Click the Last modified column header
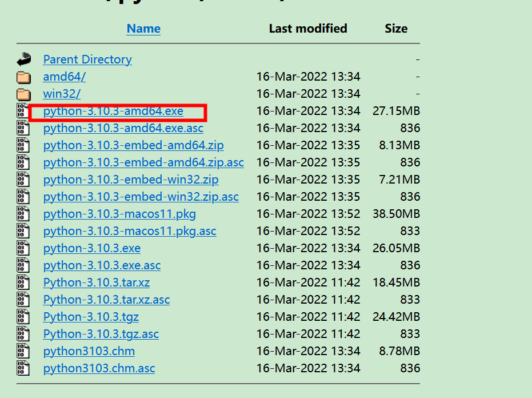Screen dimensions: 532x398 point(308,29)
